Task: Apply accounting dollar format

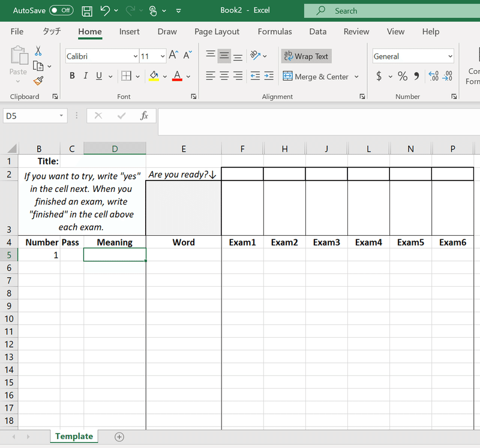Action: pyautogui.click(x=379, y=76)
